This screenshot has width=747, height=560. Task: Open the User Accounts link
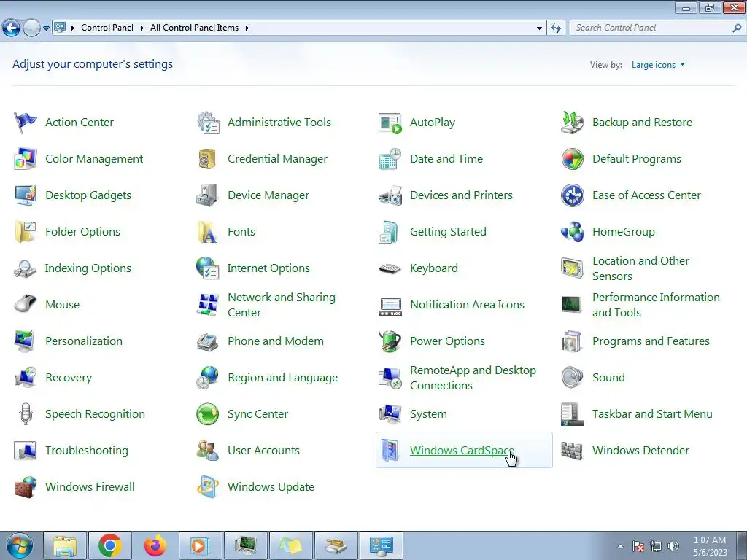(x=263, y=451)
